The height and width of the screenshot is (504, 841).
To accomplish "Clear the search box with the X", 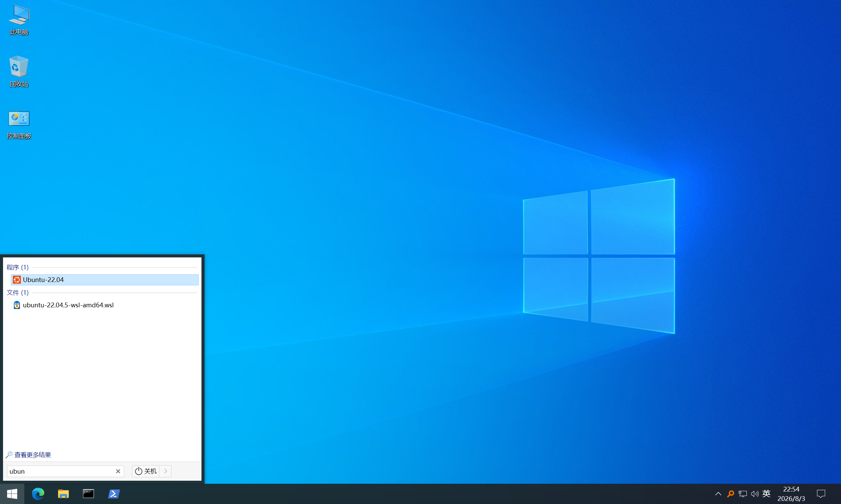I will click(x=118, y=471).
